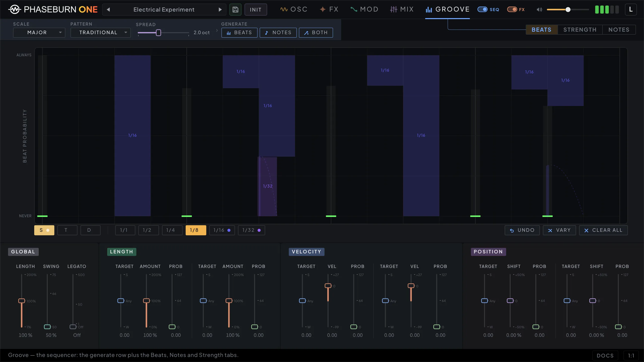This screenshot has height=362, width=644.
Task: Adjust the master volume slider
Action: [x=568, y=10]
